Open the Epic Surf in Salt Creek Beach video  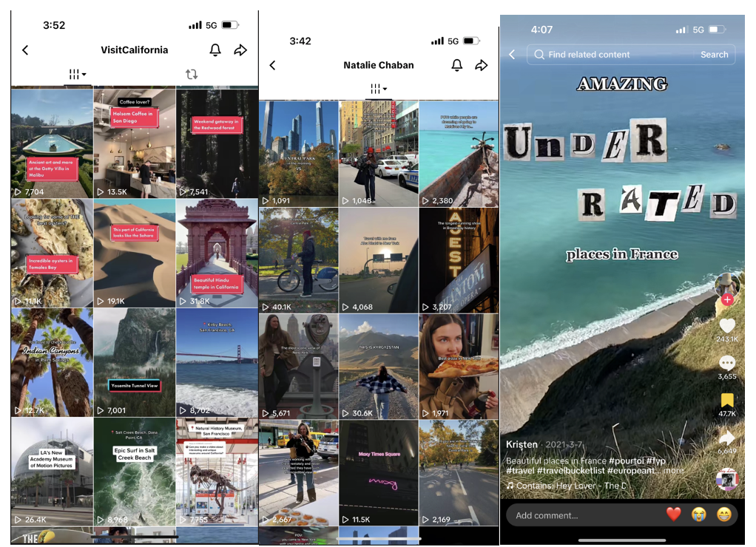coord(135,472)
